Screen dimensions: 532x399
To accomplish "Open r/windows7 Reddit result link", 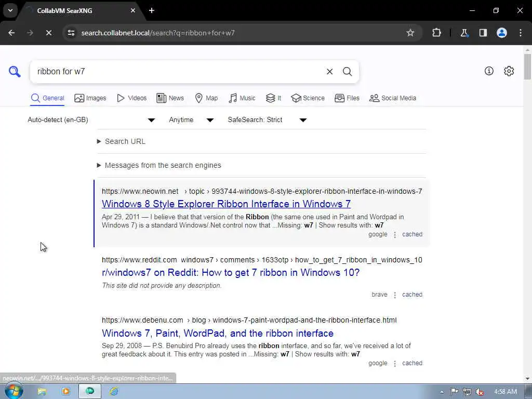I will coord(230,272).
